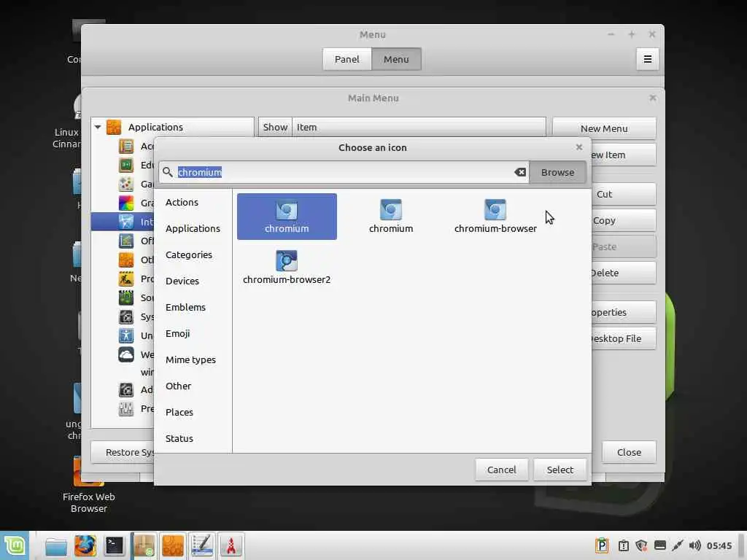Click the red rocket taskbar icon

click(231, 546)
